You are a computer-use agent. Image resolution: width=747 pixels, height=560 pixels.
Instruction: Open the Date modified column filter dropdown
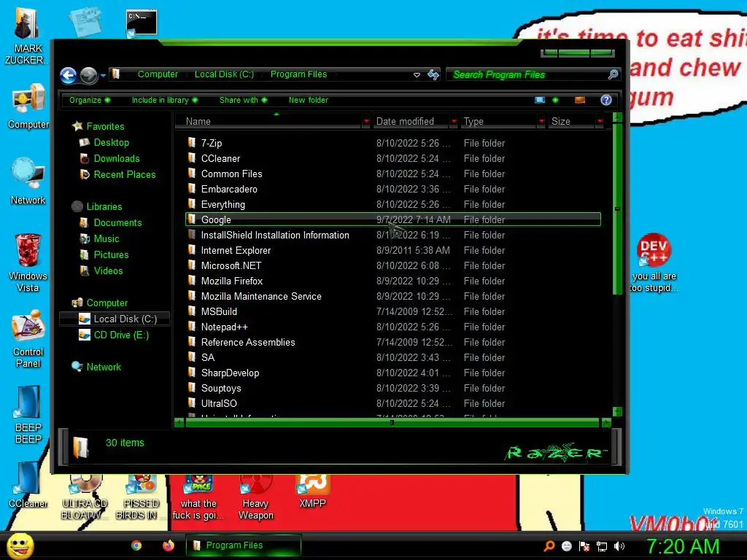pyautogui.click(x=454, y=122)
